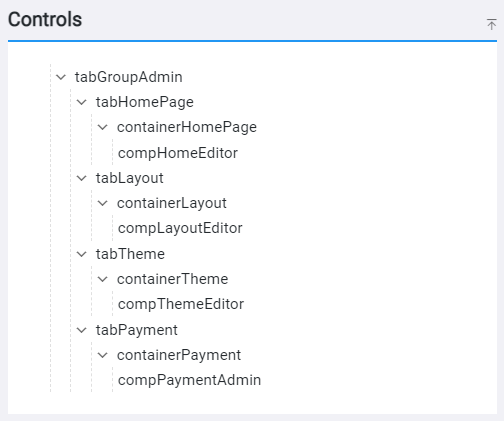504x421 pixels.
Task: Select the tabHomePage label
Action: click(x=145, y=102)
